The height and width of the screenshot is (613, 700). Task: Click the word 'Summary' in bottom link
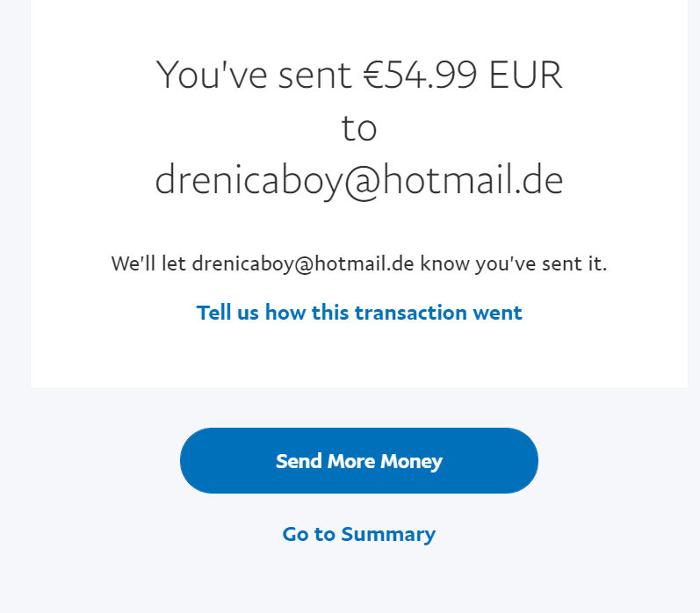tap(387, 534)
